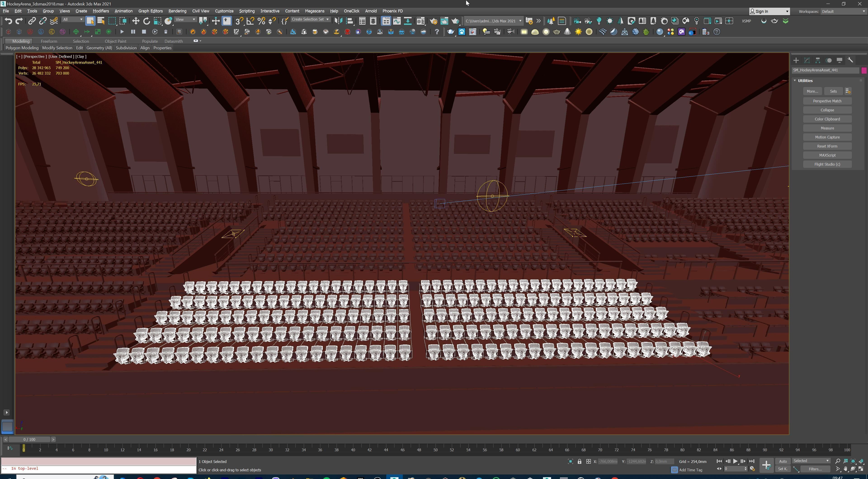Click the Percent Snap icon
This screenshot has height=479, width=868.
(261, 21)
